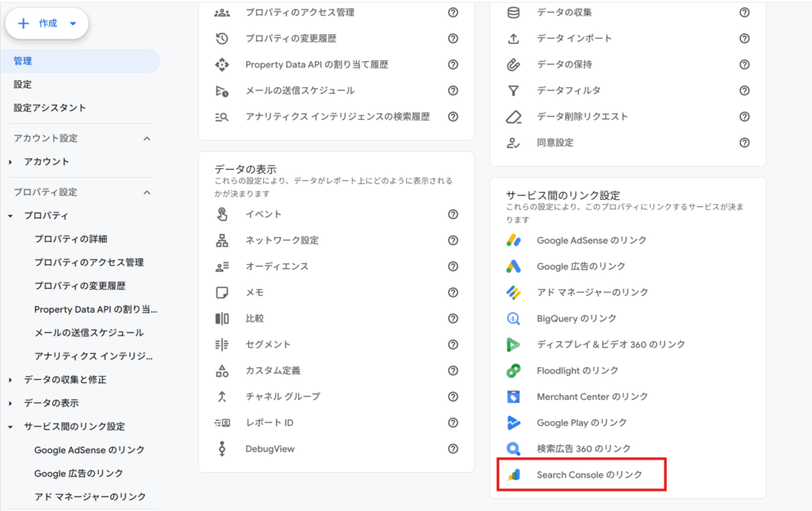Click the Merchant Center link icon
Screen dimensions: 812x511
513,397
